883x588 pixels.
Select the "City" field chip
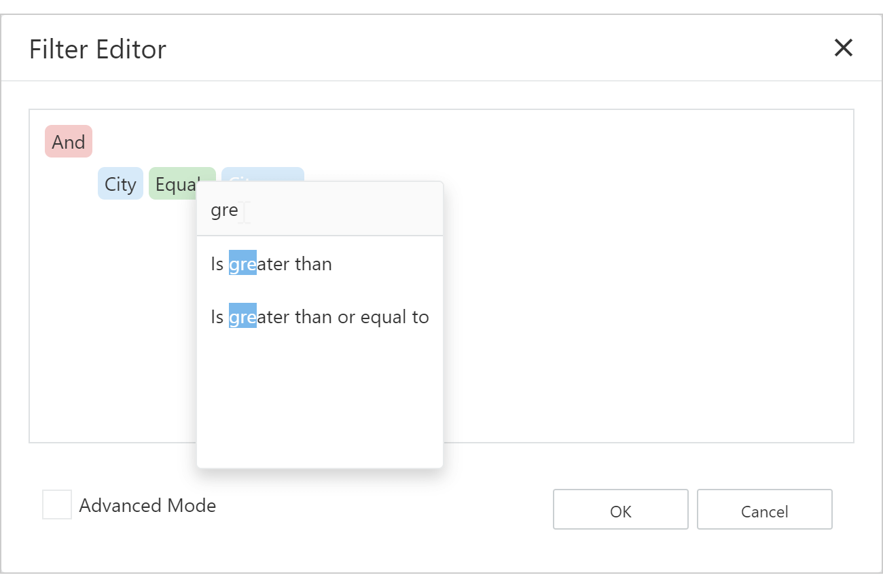[x=120, y=183]
